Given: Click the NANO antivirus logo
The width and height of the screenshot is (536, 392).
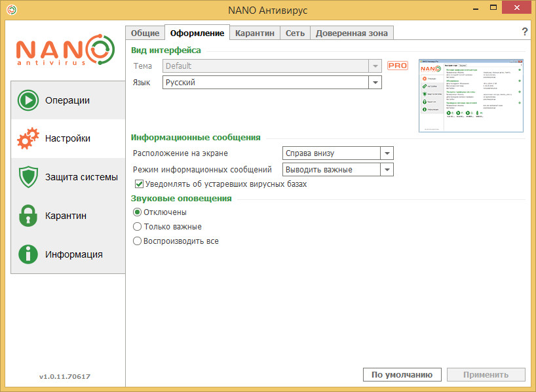Looking at the screenshot, I should [66, 50].
